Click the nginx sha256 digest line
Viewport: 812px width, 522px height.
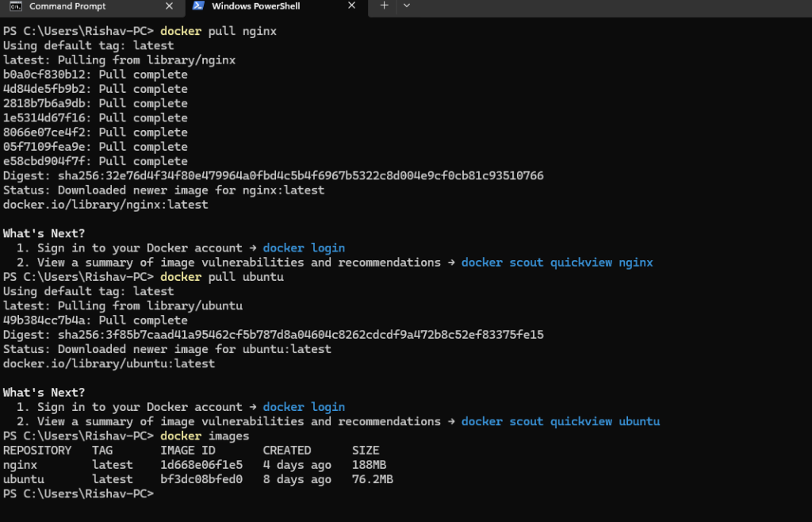coord(274,176)
